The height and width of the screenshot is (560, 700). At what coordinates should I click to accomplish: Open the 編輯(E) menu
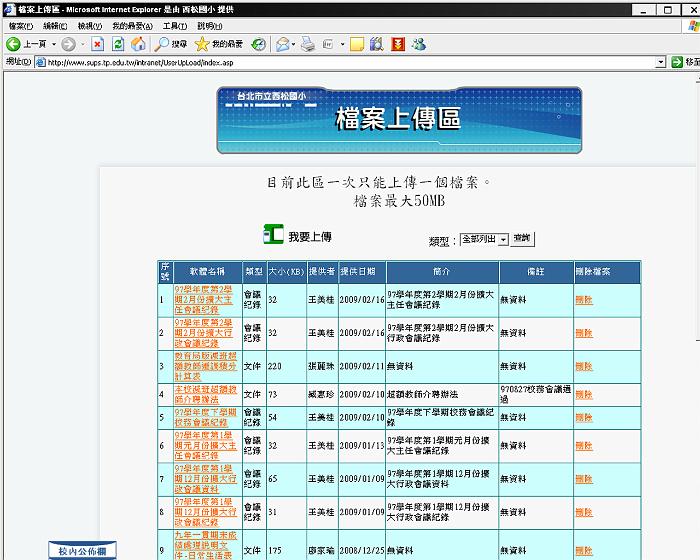tap(55, 26)
